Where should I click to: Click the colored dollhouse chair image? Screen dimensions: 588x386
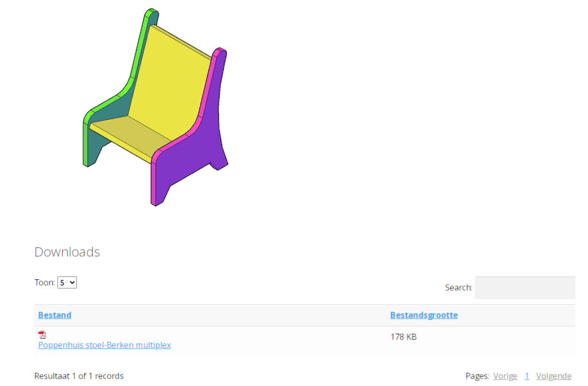pyautogui.click(x=155, y=107)
